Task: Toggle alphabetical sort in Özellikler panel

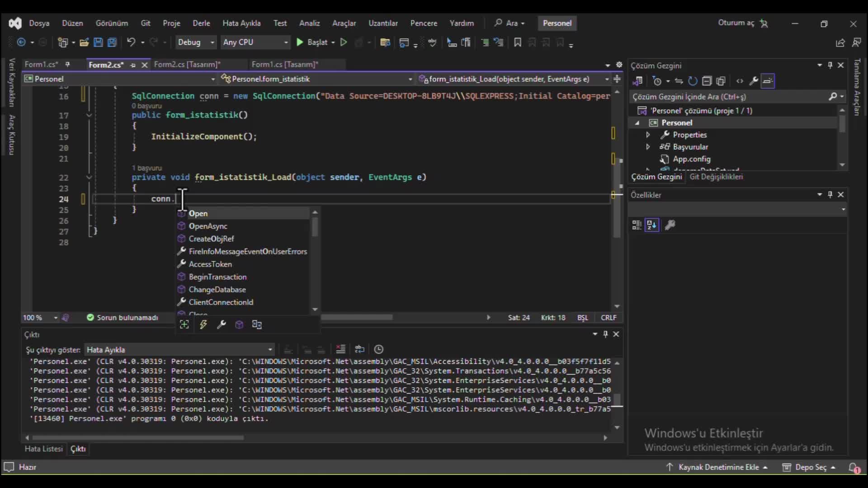Action: coord(652,225)
